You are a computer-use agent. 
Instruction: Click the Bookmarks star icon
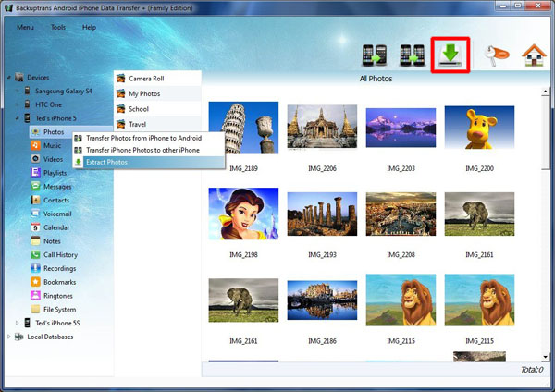pos(35,282)
